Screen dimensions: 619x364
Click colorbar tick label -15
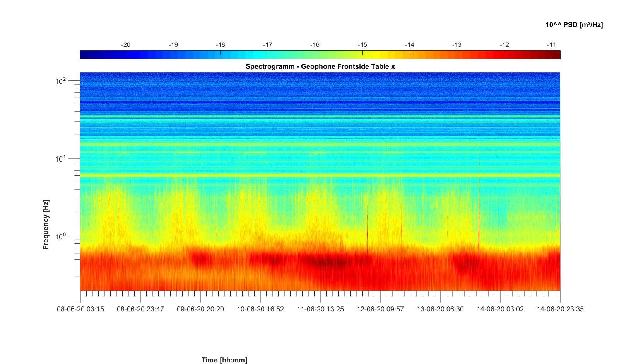(362, 45)
